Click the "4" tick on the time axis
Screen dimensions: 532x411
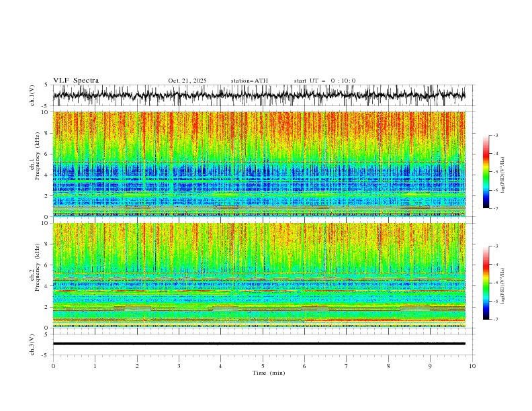coord(220,366)
